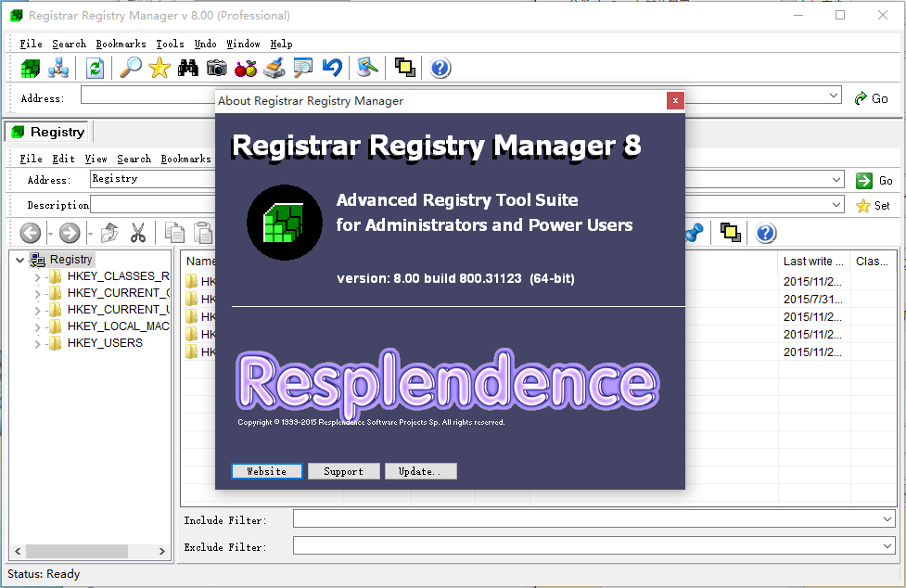Collapse the Registry root tree node

20,260
